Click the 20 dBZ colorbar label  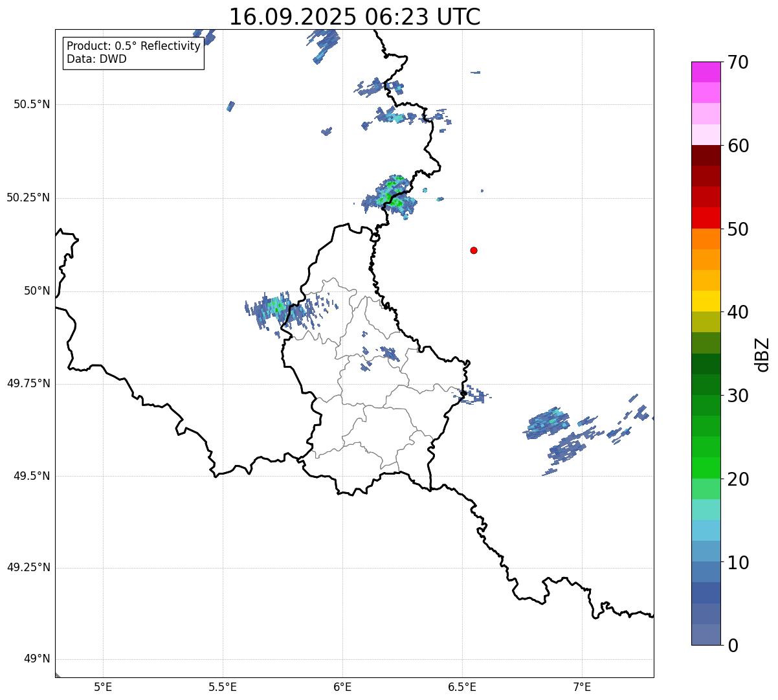tap(738, 479)
